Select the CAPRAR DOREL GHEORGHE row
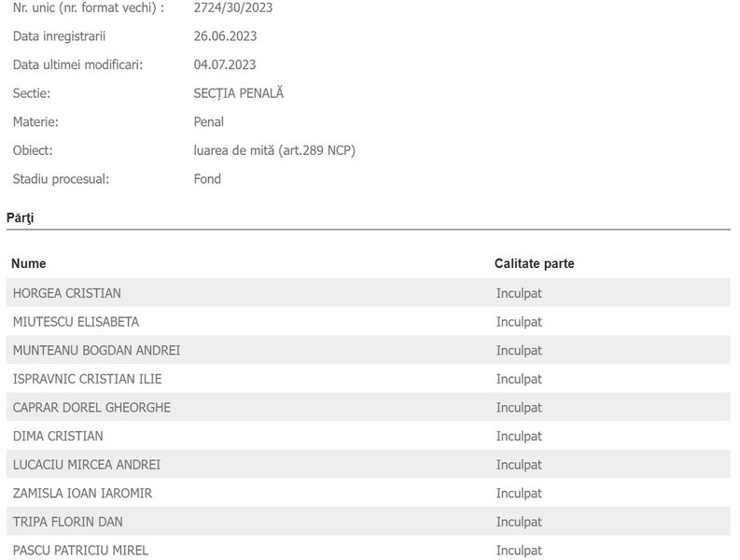The image size is (740, 560). pos(368,407)
